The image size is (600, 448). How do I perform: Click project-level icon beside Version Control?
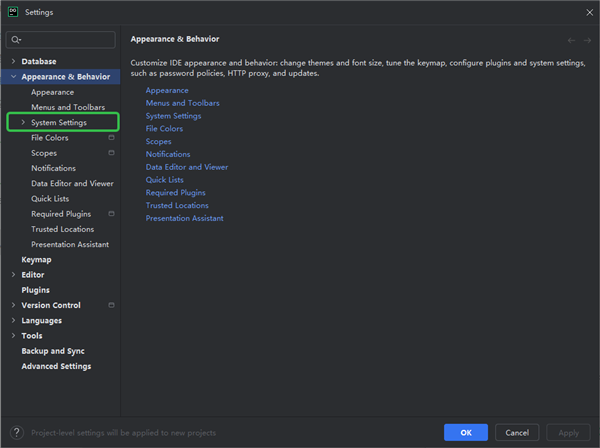[x=111, y=305]
